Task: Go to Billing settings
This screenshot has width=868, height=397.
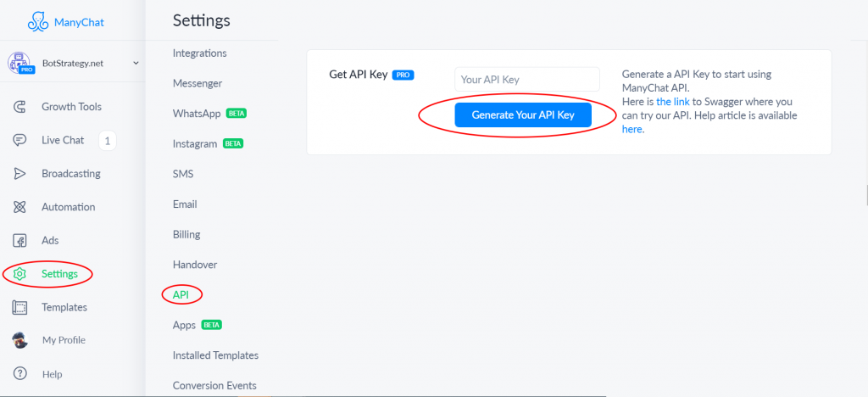Action: point(186,234)
